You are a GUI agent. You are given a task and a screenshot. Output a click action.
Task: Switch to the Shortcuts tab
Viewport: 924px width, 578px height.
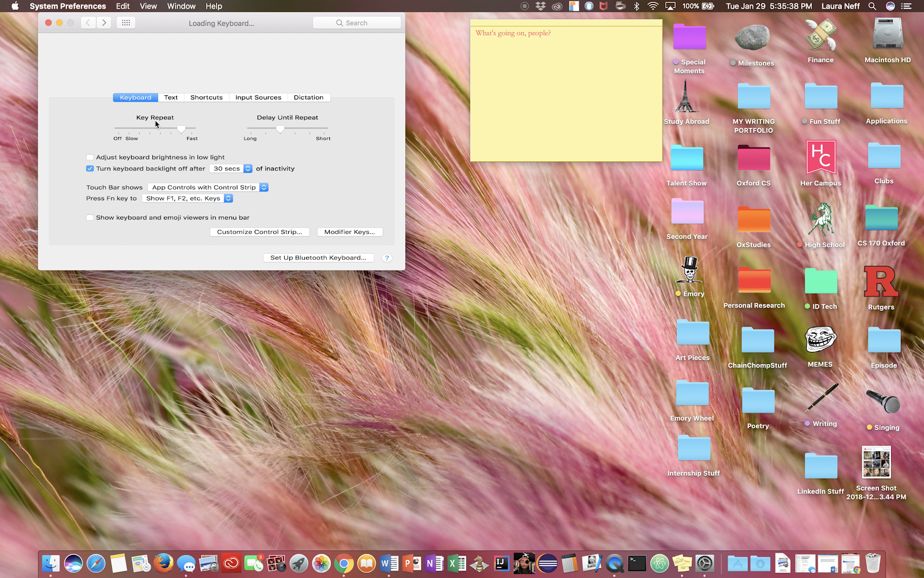pos(206,98)
